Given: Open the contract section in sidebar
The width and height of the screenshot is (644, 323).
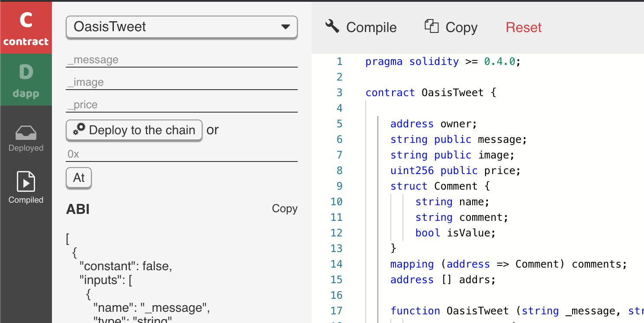Looking at the screenshot, I should (26, 28).
